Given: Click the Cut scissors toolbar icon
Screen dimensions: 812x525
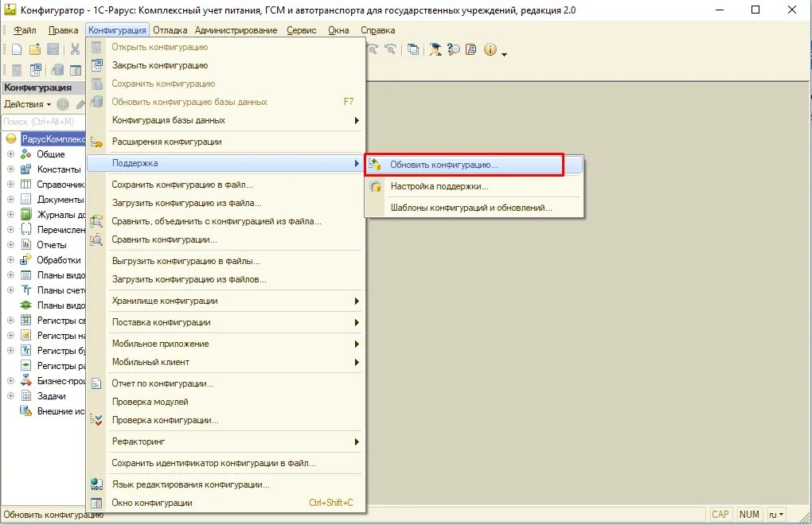Looking at the screenshot, I should [75, 49].
